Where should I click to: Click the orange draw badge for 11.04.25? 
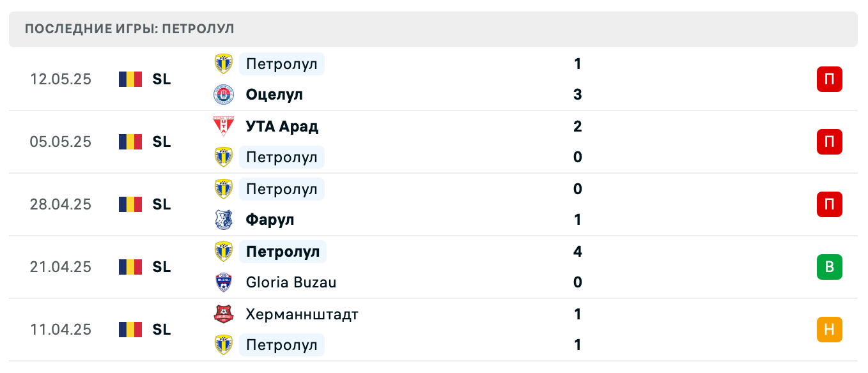tap(829, 330)
